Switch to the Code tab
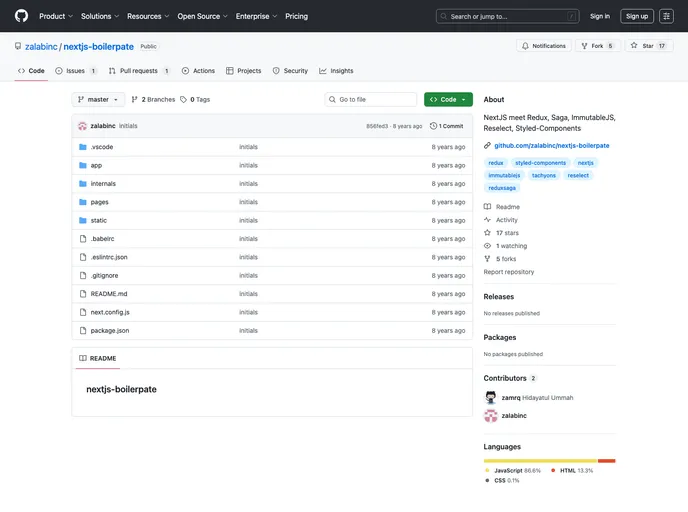Screen dimensions: 688x512 (31, 71)
